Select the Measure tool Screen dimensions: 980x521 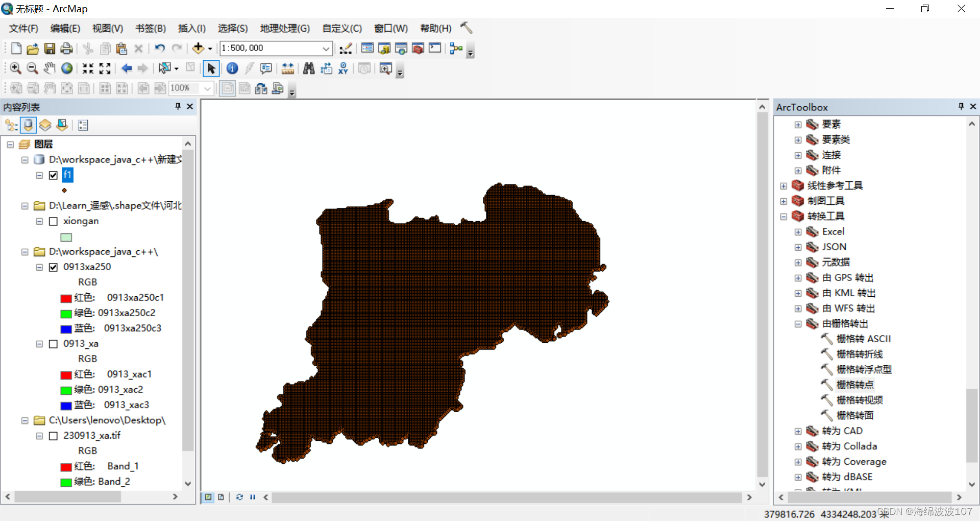[287, 68]
